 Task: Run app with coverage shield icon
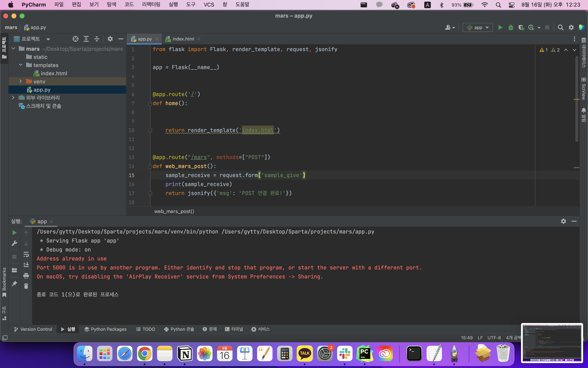click(521, 28)
